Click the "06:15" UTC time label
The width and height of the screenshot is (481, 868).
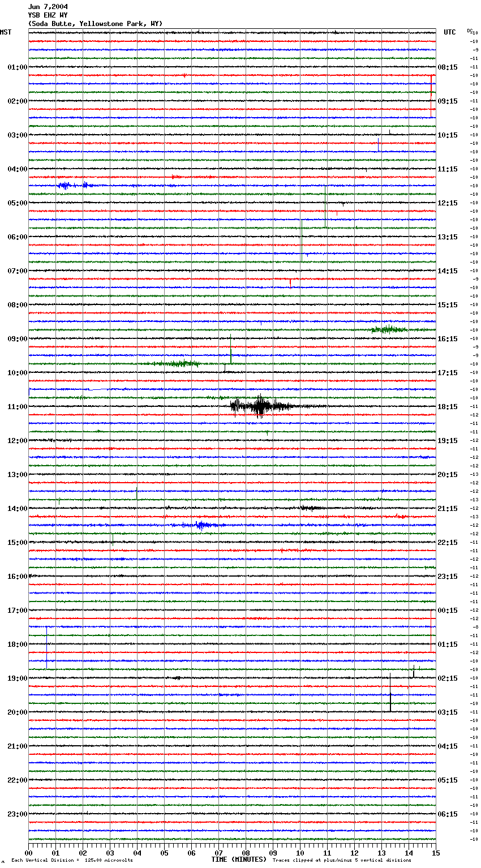point(448,814)
